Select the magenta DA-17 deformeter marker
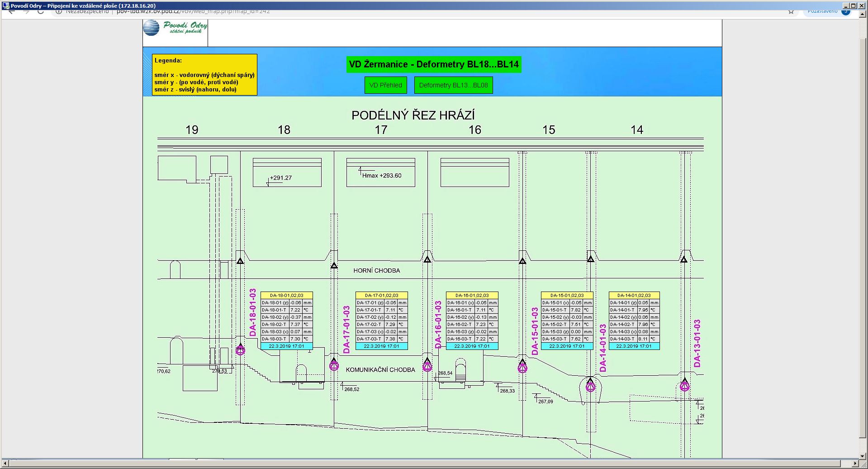868x469 pixels. pyautogui.click(x=334, y=365)
